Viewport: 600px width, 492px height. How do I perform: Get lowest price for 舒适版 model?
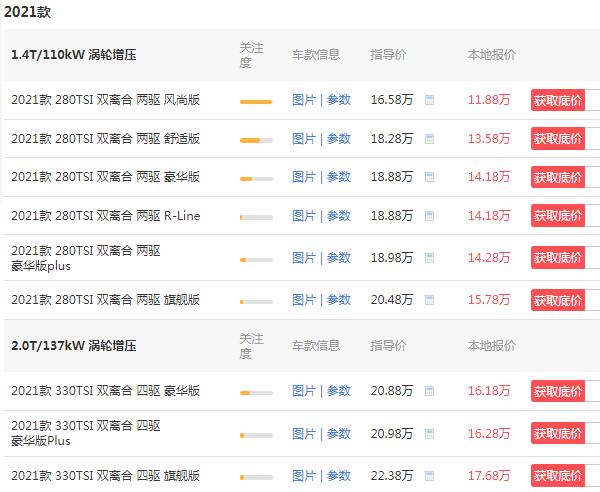(558, 138)
